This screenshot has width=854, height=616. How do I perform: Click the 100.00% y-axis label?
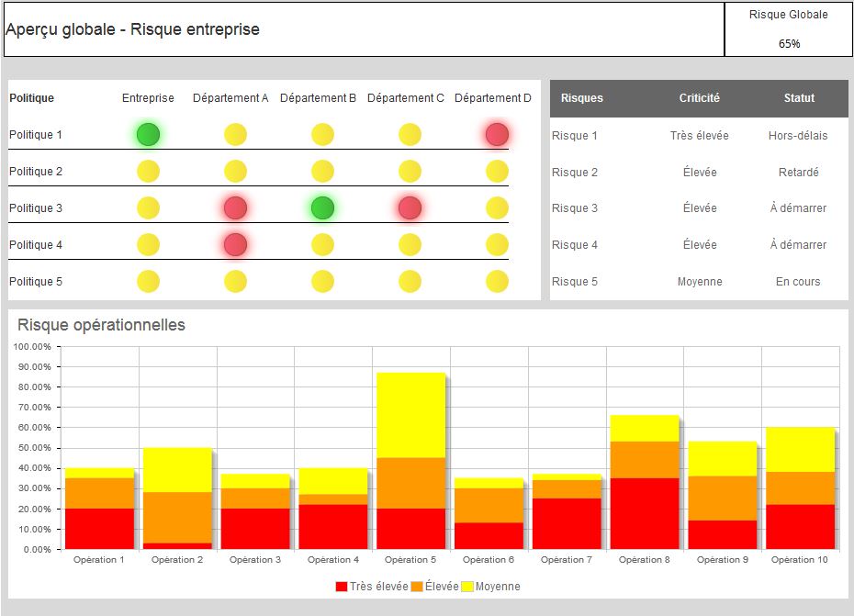(x=31, y=346)
